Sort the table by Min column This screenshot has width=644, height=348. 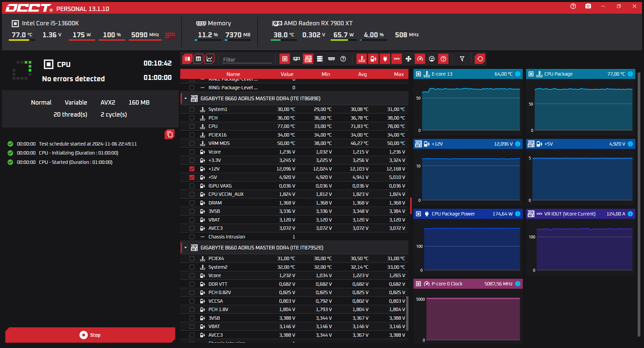[x=326, y=74]
